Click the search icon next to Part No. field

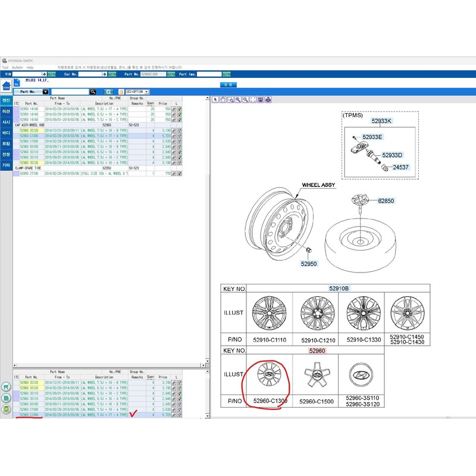pyautogui.click(x=93, y=92)
